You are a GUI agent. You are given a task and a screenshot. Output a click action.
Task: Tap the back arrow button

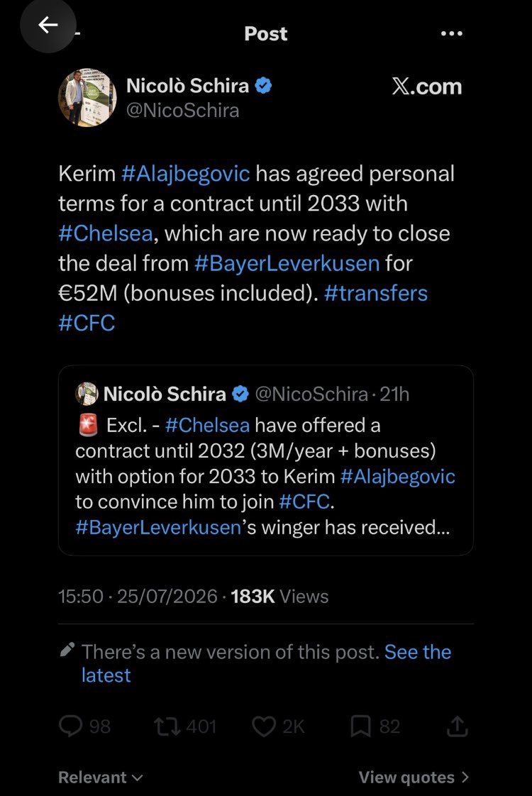tap(48, 25)
